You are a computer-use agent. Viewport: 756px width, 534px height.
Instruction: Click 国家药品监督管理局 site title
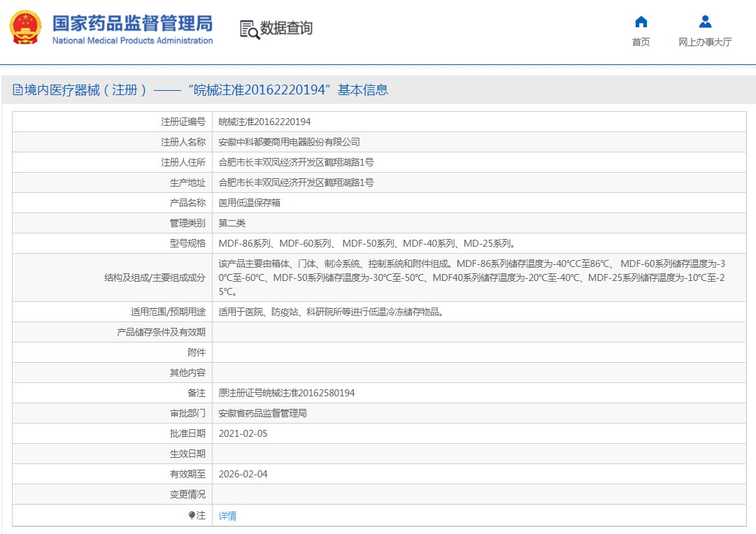(133, 23)
